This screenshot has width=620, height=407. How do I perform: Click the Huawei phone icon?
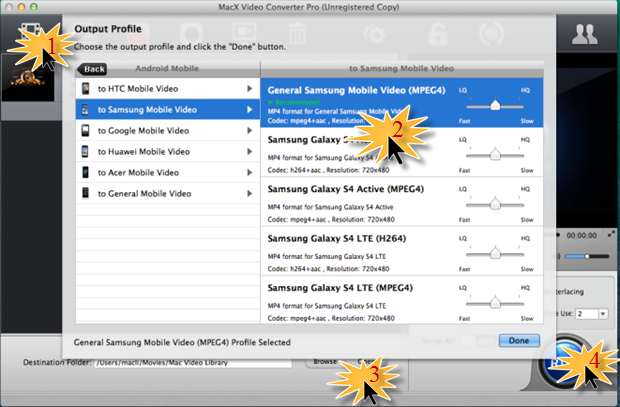85,151
